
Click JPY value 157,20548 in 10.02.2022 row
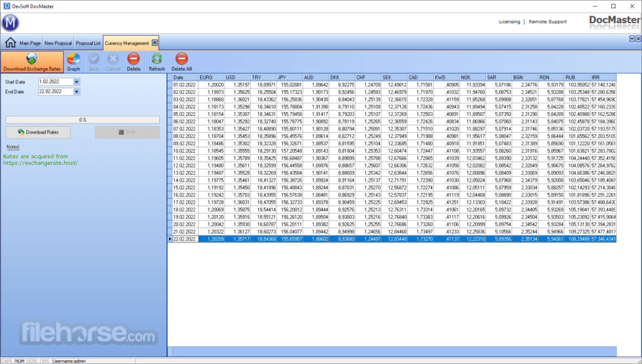pyautogui.click(x=290, y=151)
